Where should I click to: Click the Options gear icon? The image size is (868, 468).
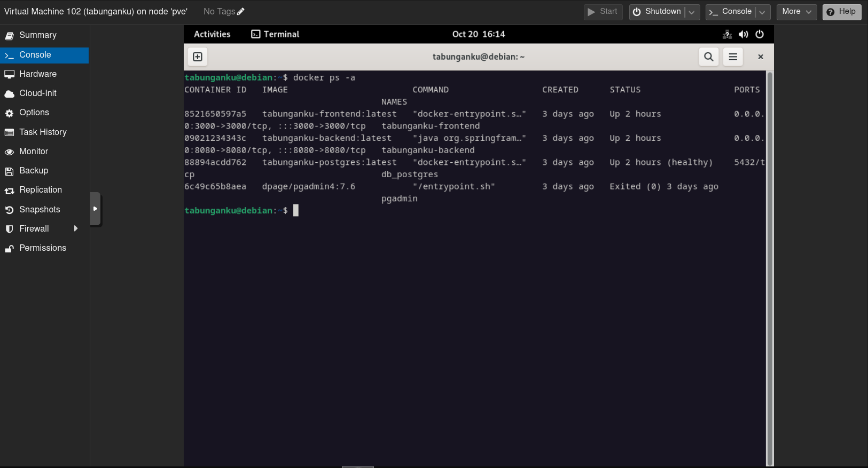click(9, 113)
